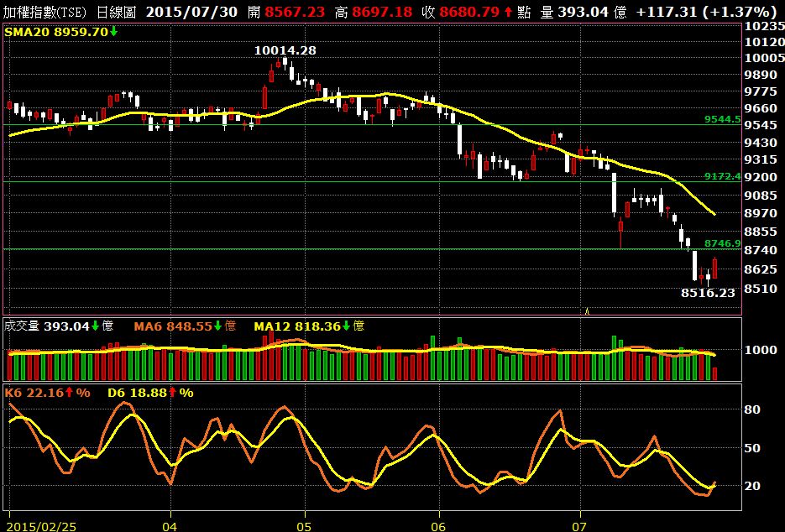Click the 成交量 393.04 volume label
This screenshot has height=532, width=785.
(59, 326)
